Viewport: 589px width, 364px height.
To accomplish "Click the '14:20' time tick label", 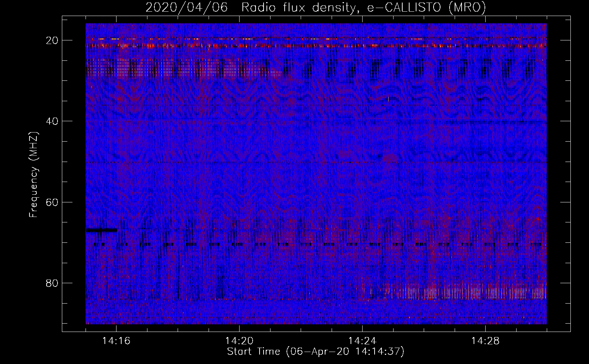I will [239, 341].
